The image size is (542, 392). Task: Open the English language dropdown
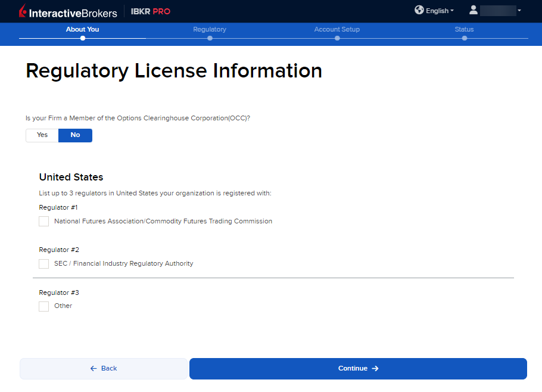coord(440,11)
